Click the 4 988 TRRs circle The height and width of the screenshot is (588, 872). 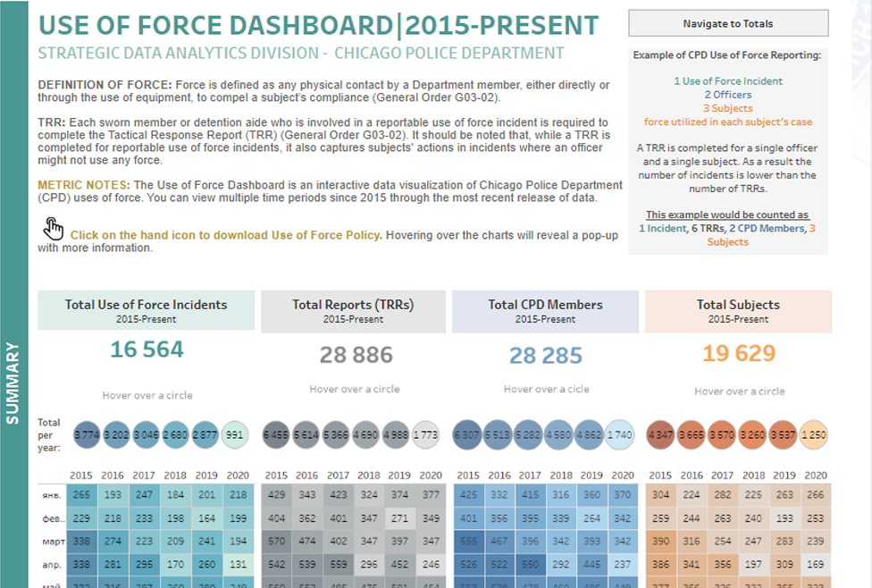pyautogui.click(x=396, y=435)
